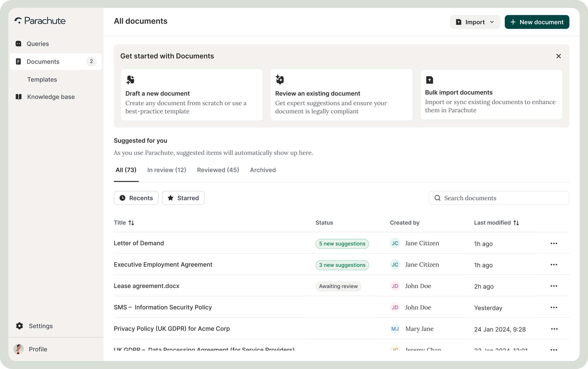Click the Bulk import documents card
588x369 pixels.
(491, 95)
